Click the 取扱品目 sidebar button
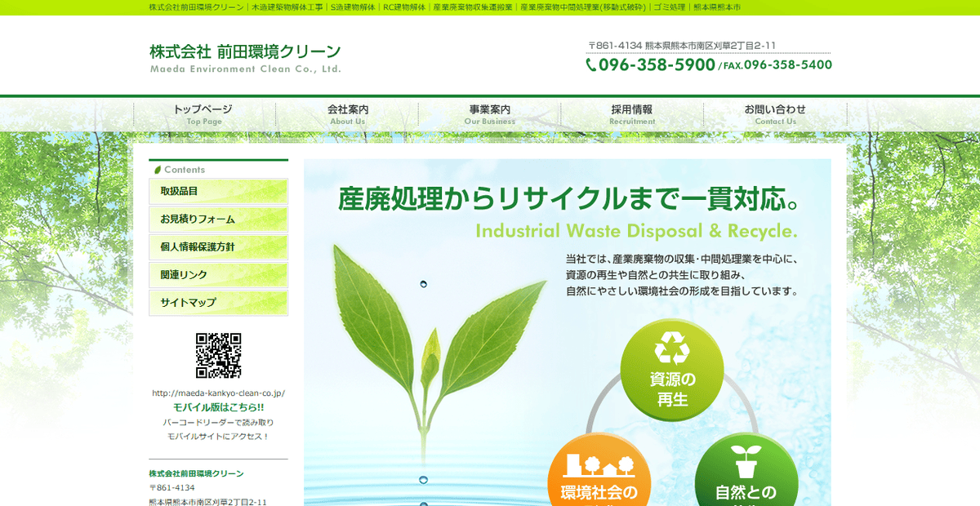The width and height of the screenshot is (980, 506). (x=218, y=192)
